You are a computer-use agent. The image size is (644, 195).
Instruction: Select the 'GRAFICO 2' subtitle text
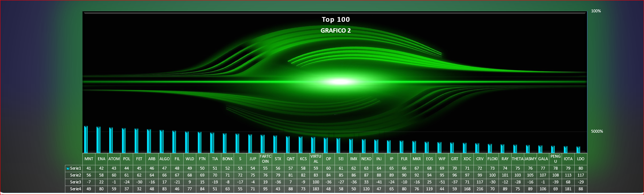click(x=336, y=30)
